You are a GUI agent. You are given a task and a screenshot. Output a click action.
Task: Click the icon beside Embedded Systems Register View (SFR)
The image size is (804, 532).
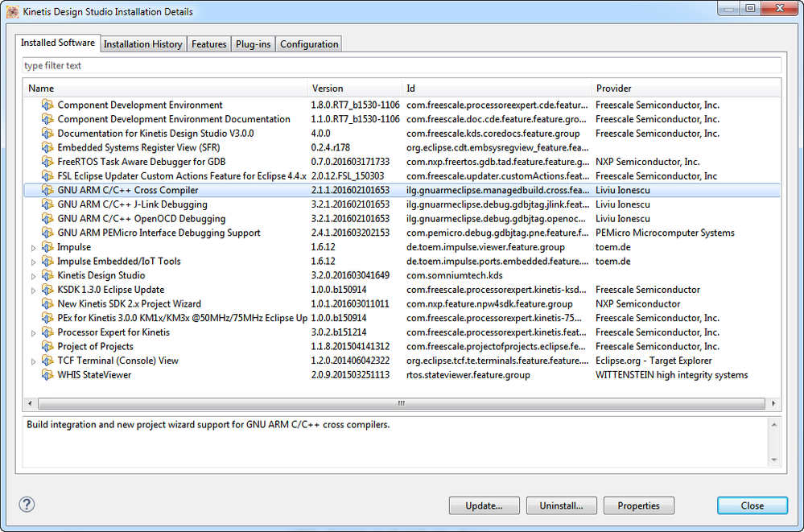coord(47,147)
